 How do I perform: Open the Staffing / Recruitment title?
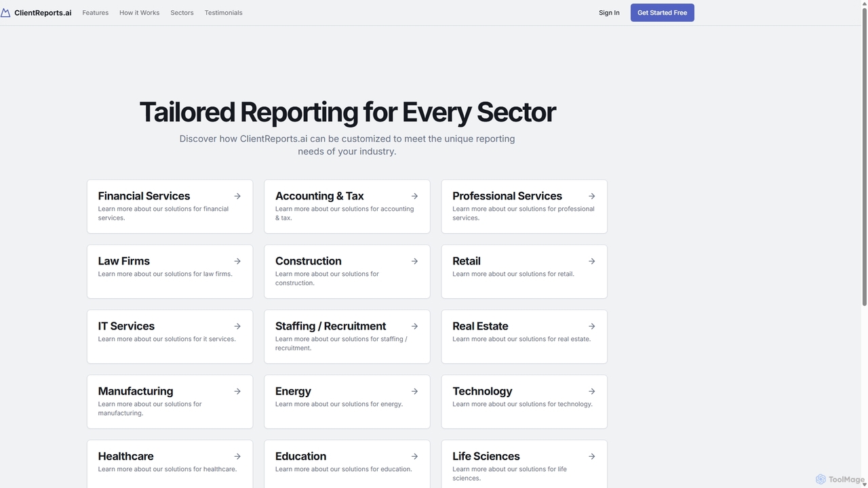(x=331, y=326)
